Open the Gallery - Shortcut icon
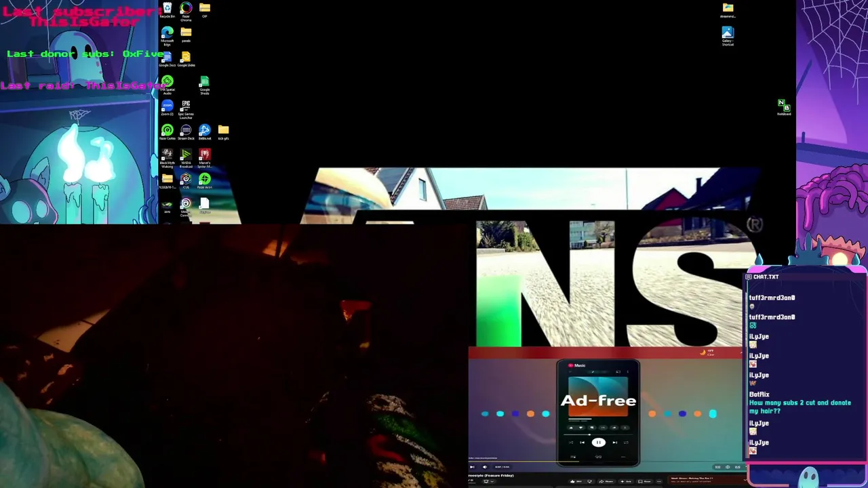868x488 pixels. point(728,36)
